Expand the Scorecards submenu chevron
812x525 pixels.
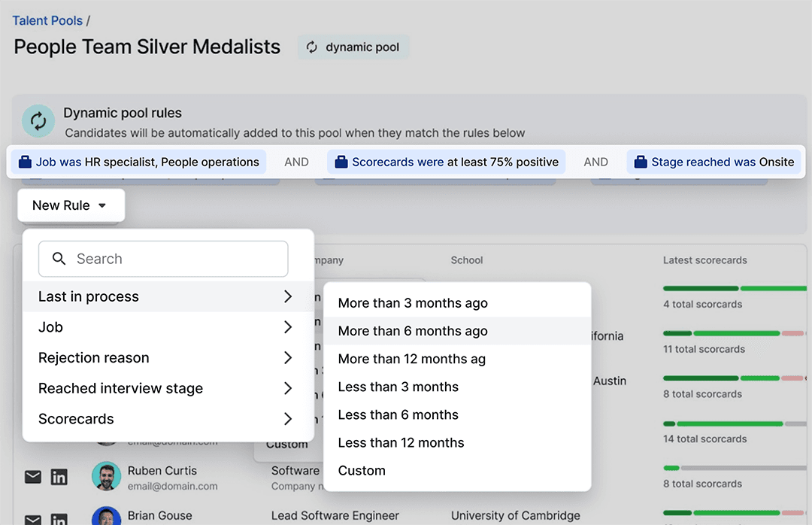coord(288,419)
